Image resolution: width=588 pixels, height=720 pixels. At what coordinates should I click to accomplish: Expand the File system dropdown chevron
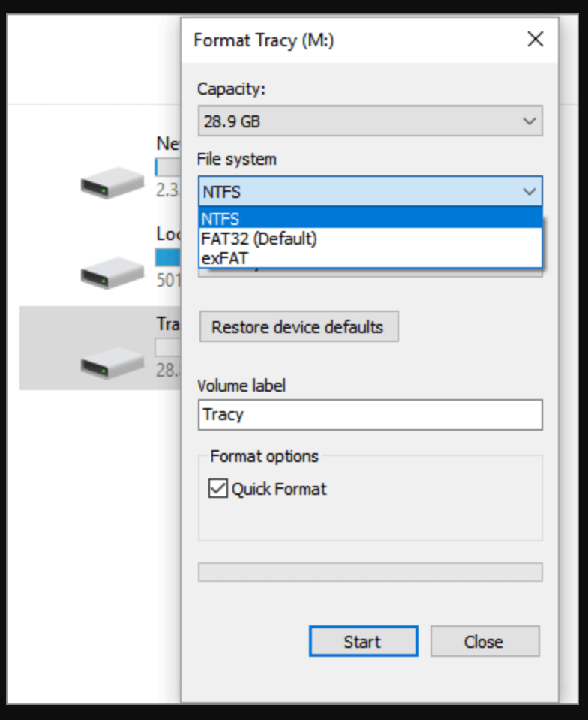pos(530,191)
